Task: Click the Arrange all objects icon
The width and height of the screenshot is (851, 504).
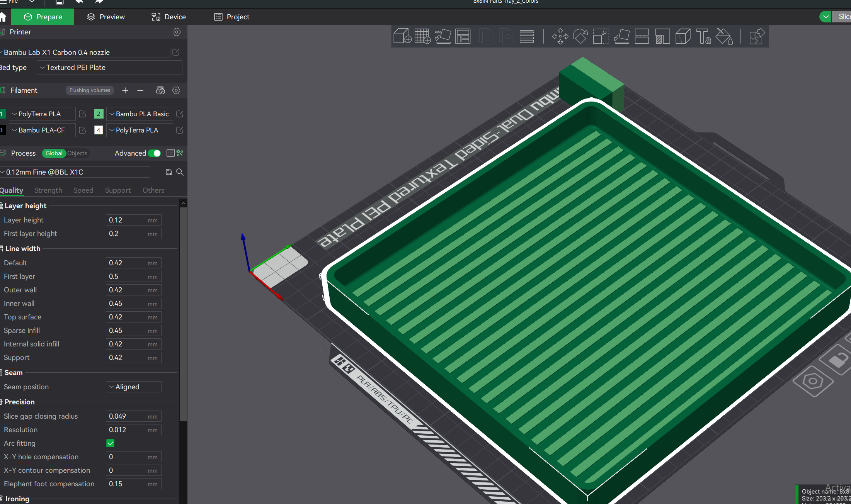Action: 463,36
